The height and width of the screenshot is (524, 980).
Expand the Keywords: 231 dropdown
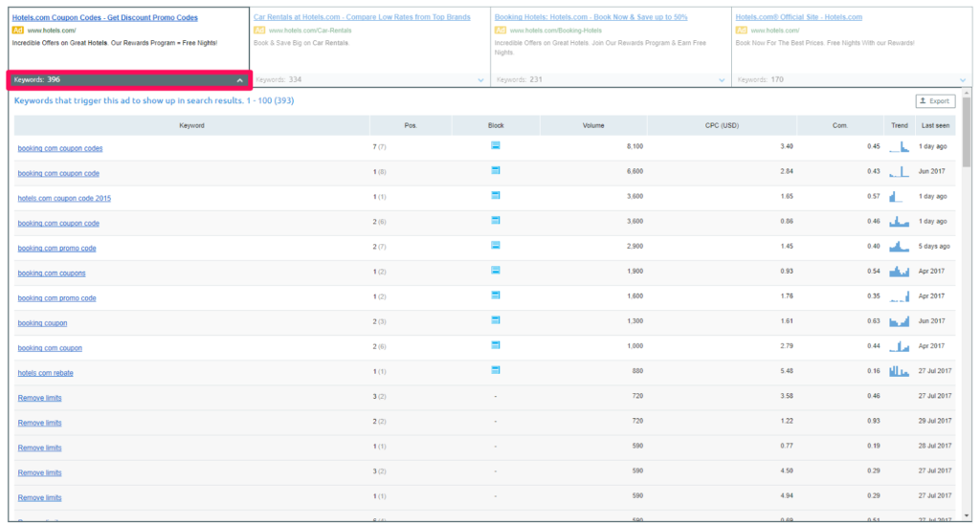[722, 80]
